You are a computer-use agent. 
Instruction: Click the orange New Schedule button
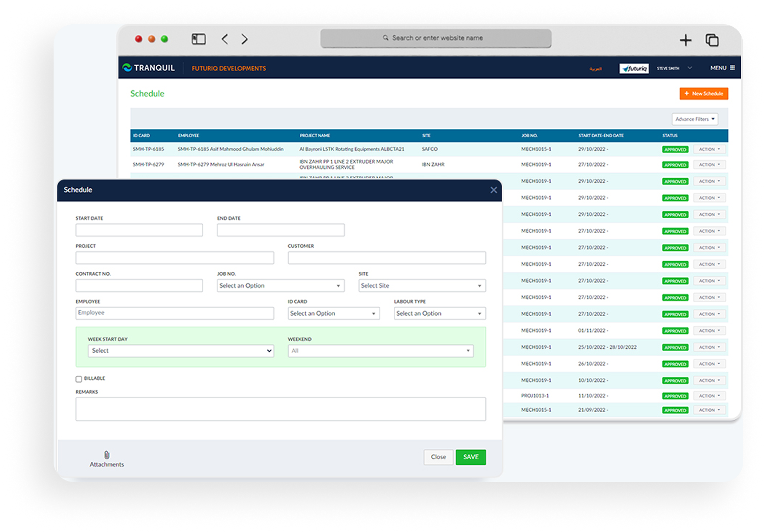click(703, 93)
